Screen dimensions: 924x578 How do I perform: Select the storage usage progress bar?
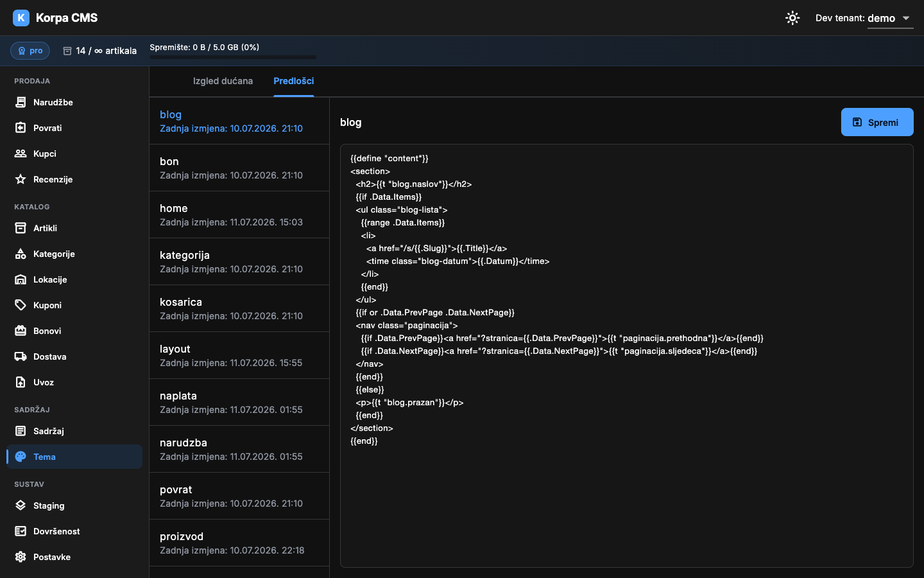(233, 57)
